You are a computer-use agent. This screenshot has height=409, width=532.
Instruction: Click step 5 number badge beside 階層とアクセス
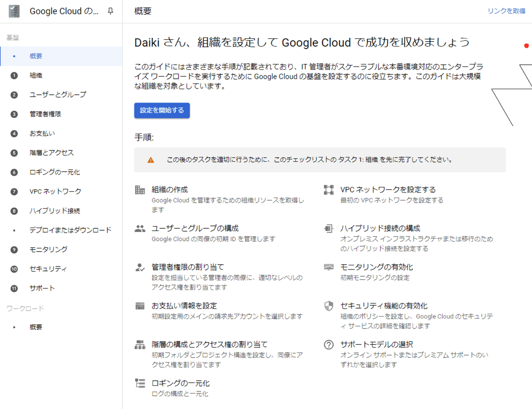click(x=14, y=153)
